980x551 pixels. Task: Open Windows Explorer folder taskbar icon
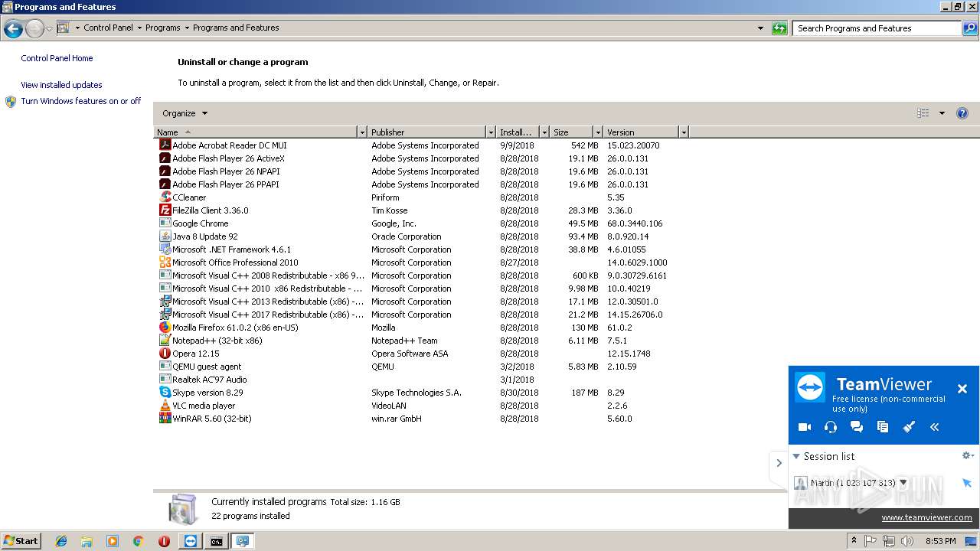[x=87, y=541]
